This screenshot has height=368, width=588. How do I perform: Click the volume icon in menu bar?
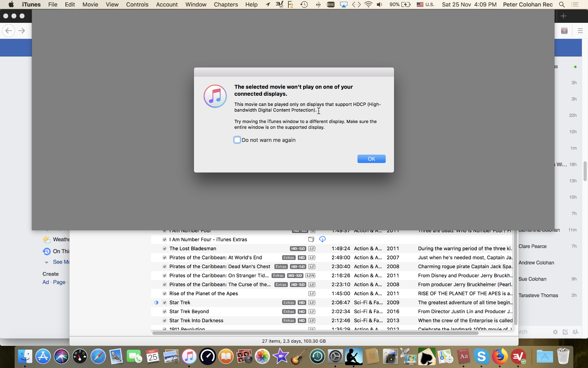click(x=379, y=4)
